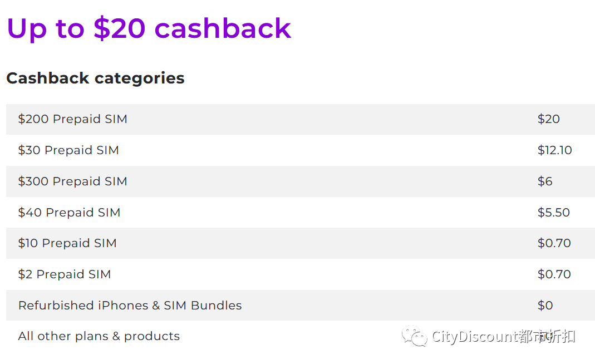Click the $0.70 amount for $10 SIM

554,243
